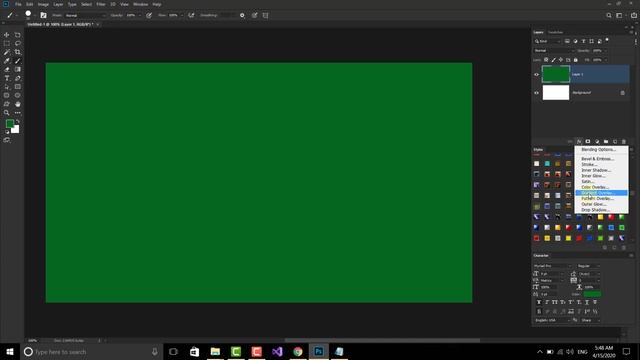
Task: Click the Character panel text color swatch
Action: point(592,294)
